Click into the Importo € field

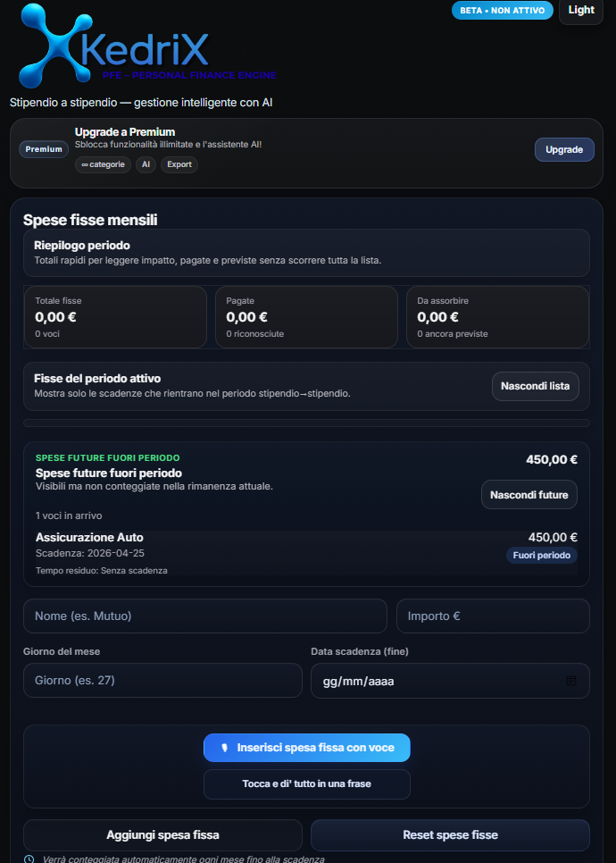click(x=493, y=616)
